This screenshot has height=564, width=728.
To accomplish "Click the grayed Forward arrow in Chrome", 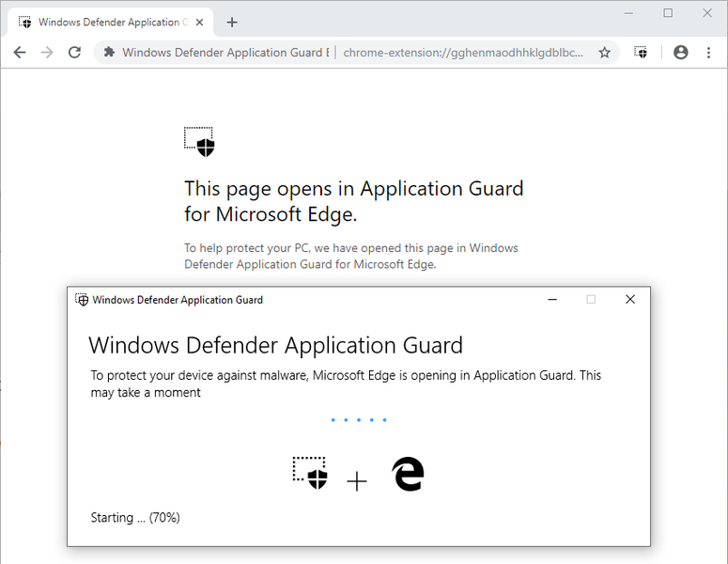I will coord(47,53).
